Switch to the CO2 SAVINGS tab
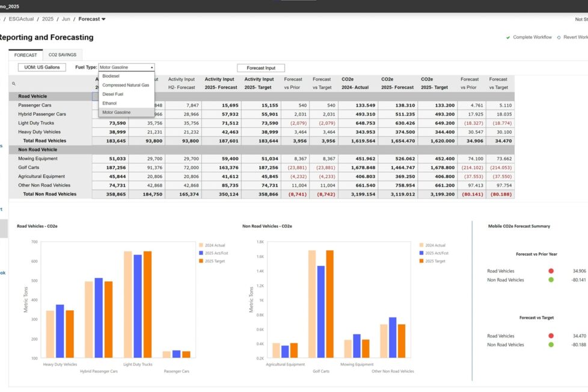This screenshot has height=392, width=588. pos(62,55)
